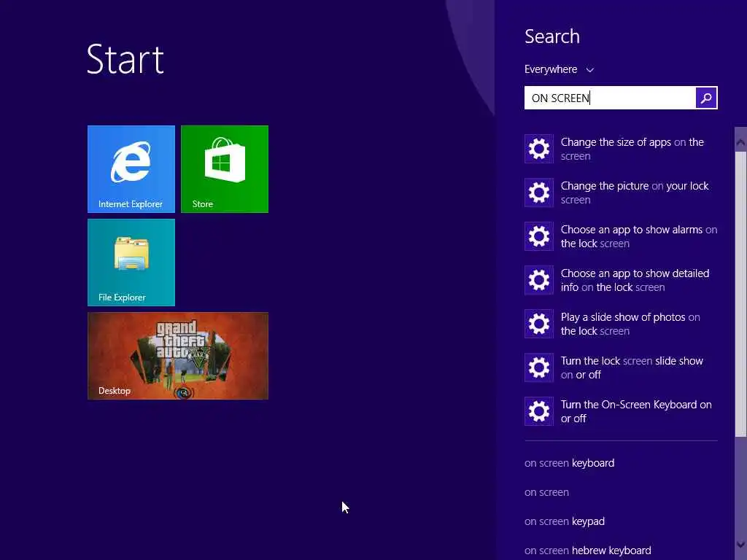Image resolution: width=747 pixels, height=560 pixels.
Task: Open the Store tile
Action: (x=225, y=169)
